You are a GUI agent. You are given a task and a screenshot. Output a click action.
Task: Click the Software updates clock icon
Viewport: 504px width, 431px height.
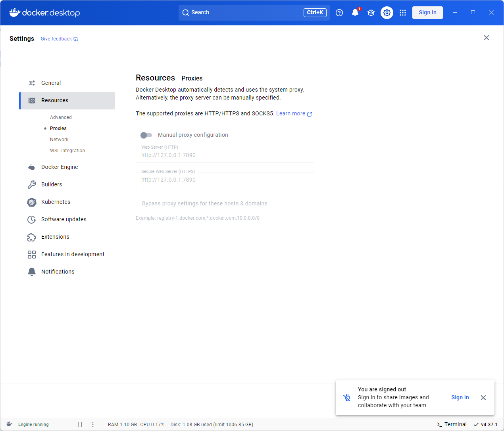click(x=32, y=220)
